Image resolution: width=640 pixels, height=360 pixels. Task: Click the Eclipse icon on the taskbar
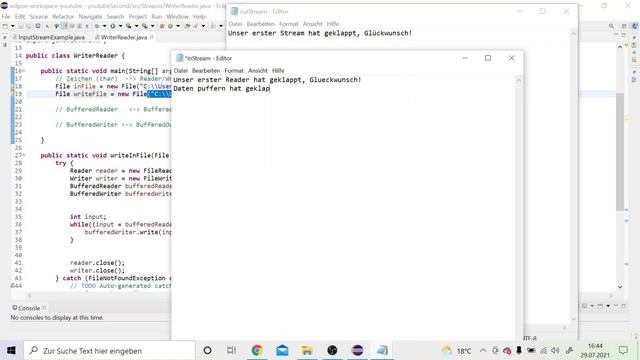[x=357, y=350]
